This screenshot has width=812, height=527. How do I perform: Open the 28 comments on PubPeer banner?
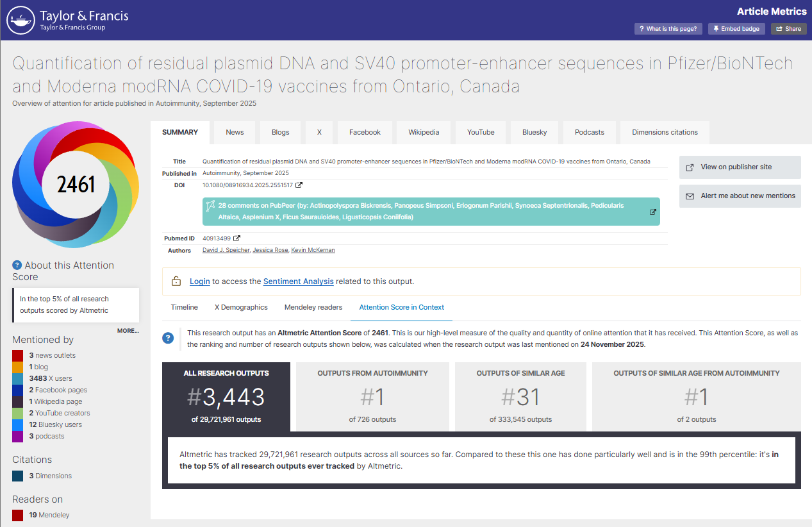coord(431,212)
